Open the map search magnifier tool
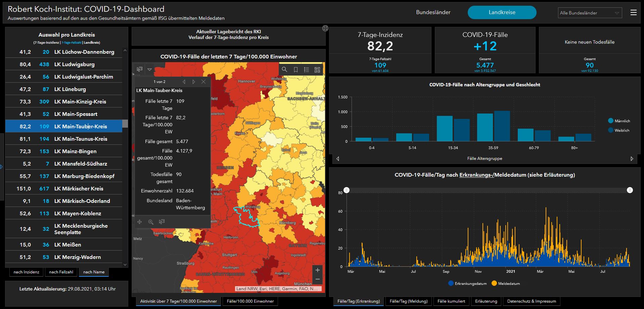 pos(284,70)
